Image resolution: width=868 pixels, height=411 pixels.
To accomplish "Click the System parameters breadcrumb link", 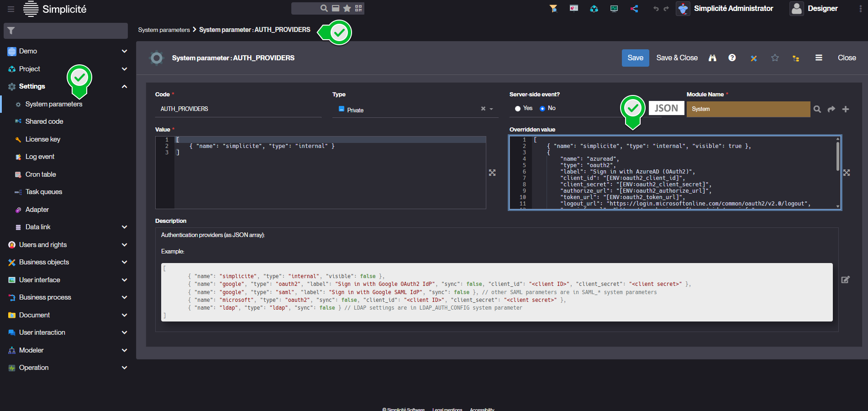I will pos(164,30).
